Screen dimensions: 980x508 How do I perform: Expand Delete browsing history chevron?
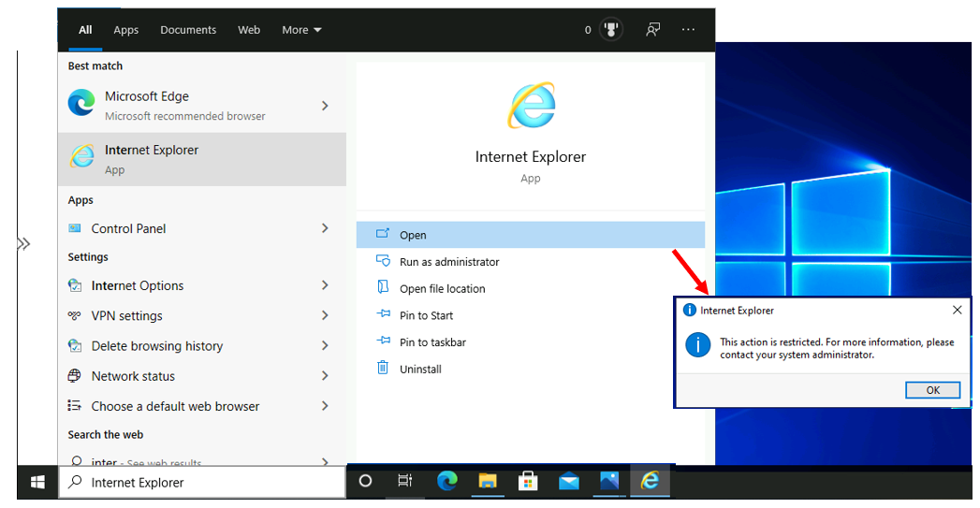click(x=325, y=345)
